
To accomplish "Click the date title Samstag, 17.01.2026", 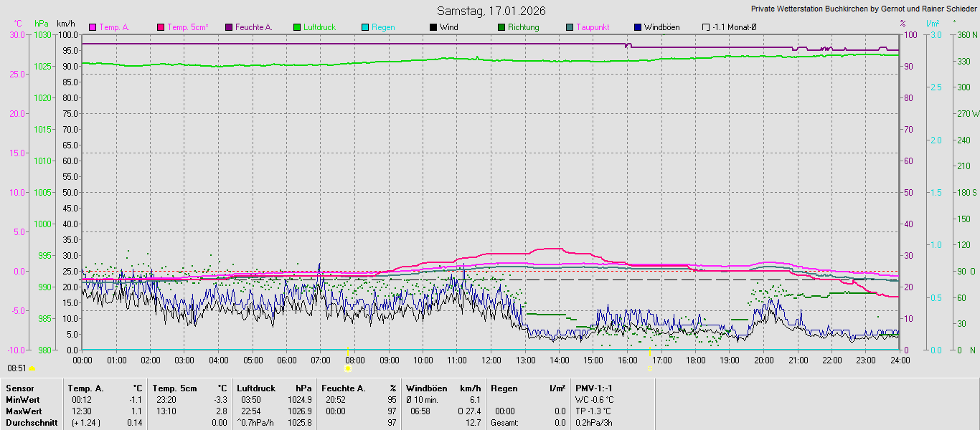I will [x=491, y=11].
